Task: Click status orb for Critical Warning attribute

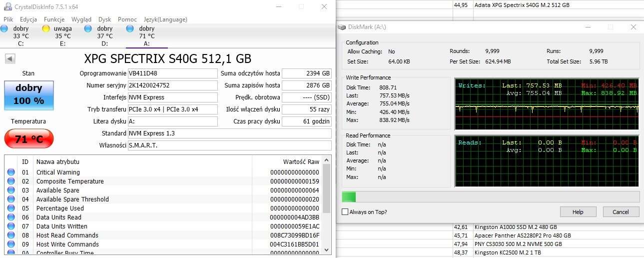Action: coord(11,172)
